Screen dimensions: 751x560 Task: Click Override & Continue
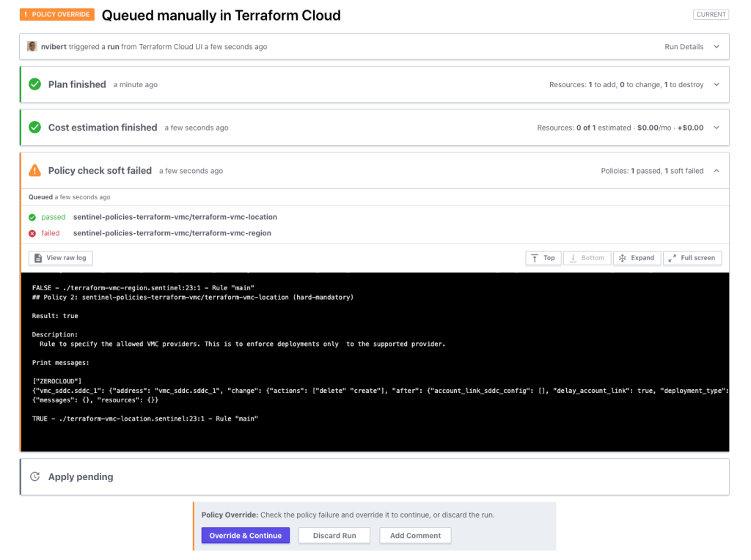point(245,536)
